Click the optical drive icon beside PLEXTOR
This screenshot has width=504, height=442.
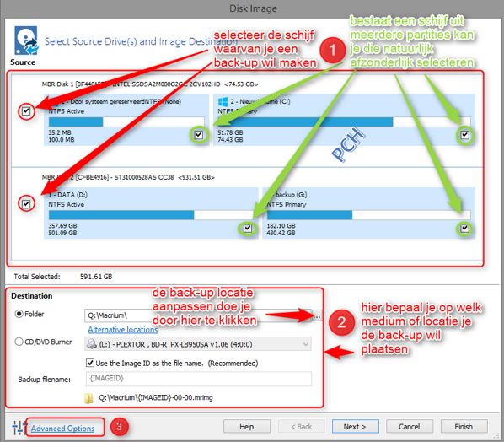pyautogui.click(x=92, y=344)
